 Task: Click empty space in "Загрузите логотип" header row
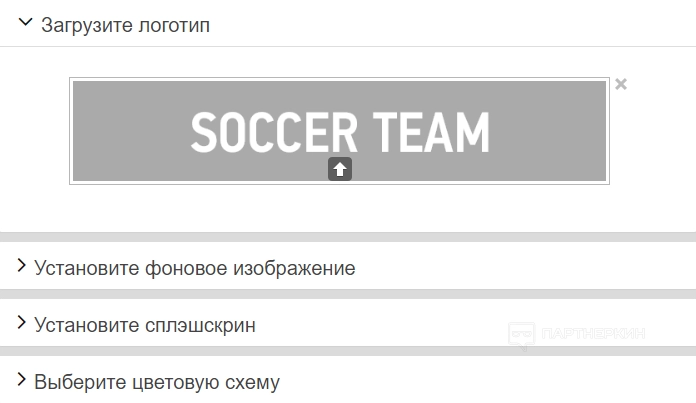[450, 25]
